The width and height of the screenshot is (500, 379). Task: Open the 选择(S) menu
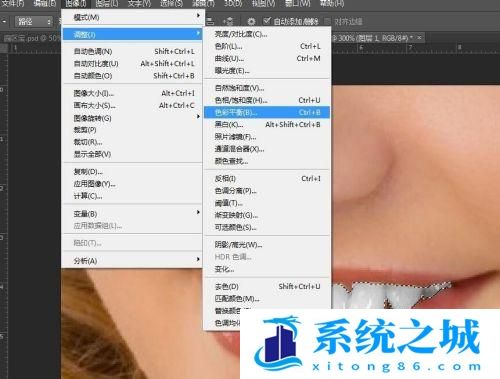click(171, 4)
